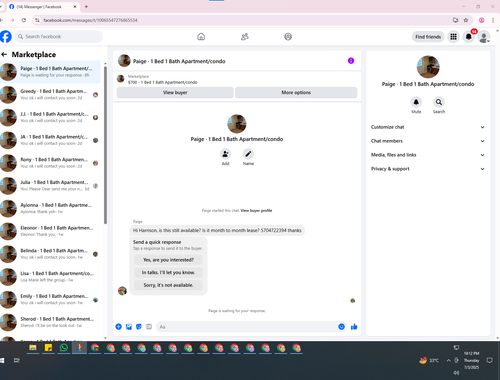Open the Facebook logo home link
Image resolution: width=500 pixels, height=380 pixels.
(5, 37)
